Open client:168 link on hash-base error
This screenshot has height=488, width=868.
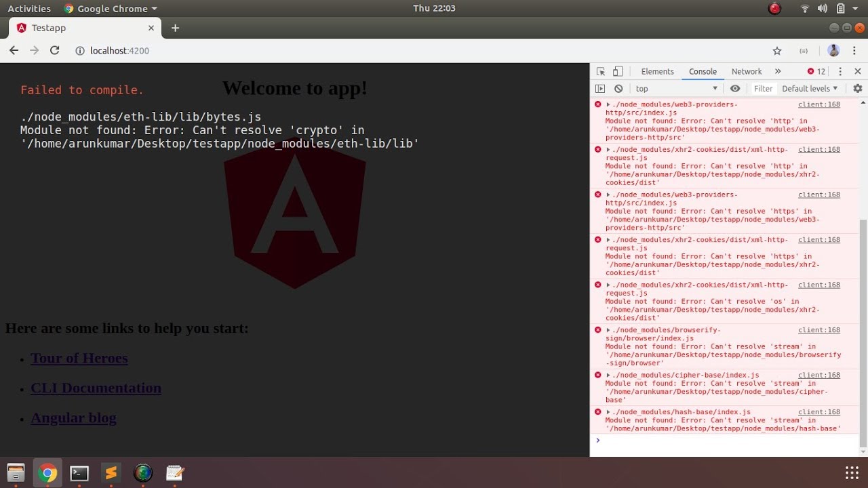[x=818, y=412]
